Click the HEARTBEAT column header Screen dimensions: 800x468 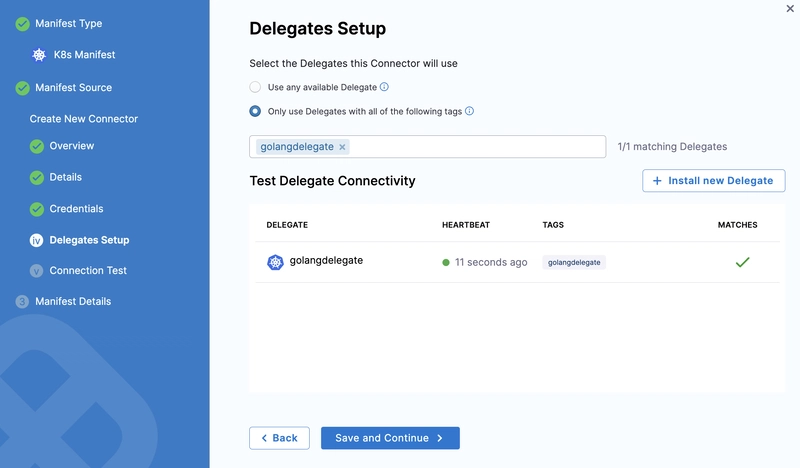pos(466,225)
